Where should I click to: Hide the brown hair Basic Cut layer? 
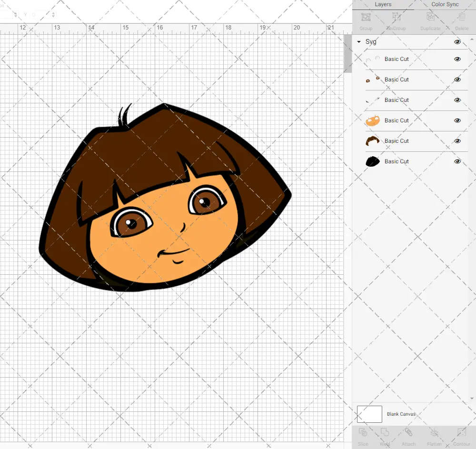[x=457, y=141]
